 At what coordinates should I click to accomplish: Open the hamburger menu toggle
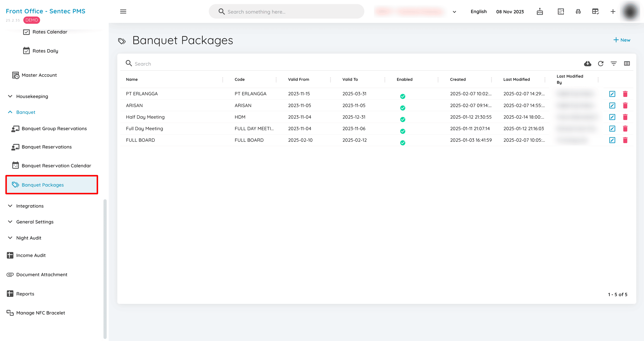[123, 12]
